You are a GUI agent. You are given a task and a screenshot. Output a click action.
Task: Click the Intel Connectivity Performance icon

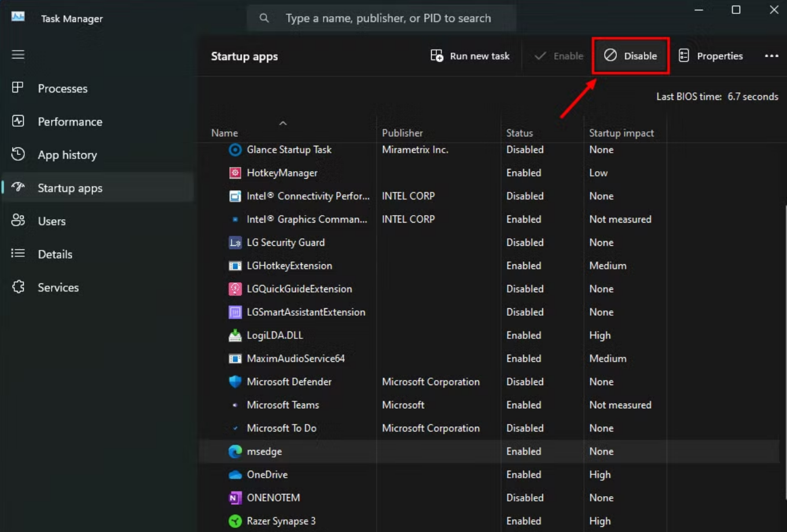coord(235,196)
